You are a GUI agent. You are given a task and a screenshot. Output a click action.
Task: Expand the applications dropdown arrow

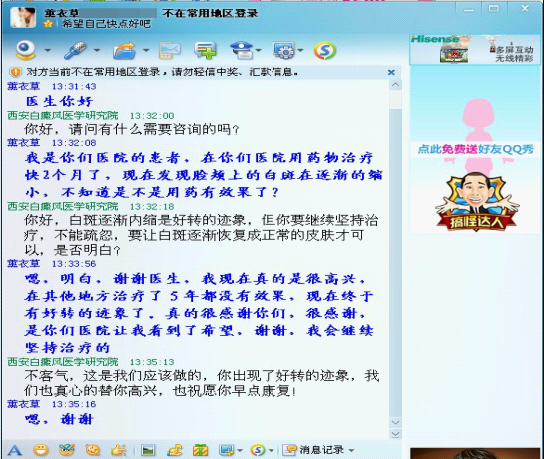[x=300, y=50]
